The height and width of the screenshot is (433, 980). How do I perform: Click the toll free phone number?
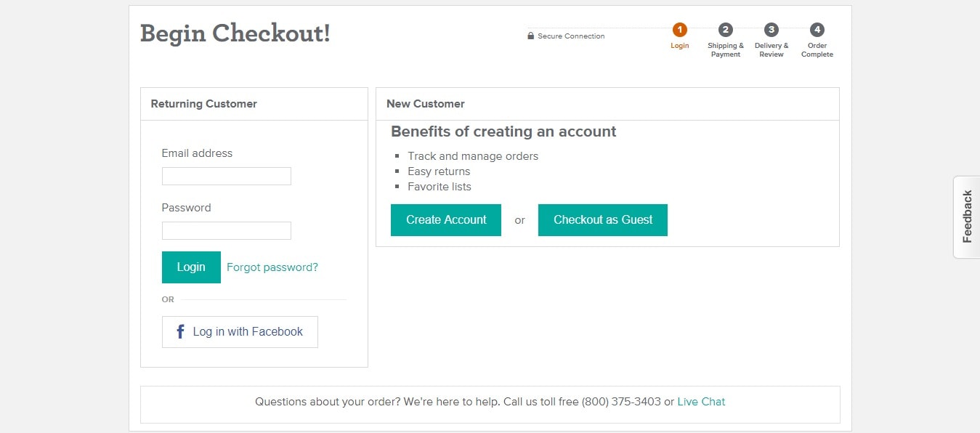click(621, 402)
